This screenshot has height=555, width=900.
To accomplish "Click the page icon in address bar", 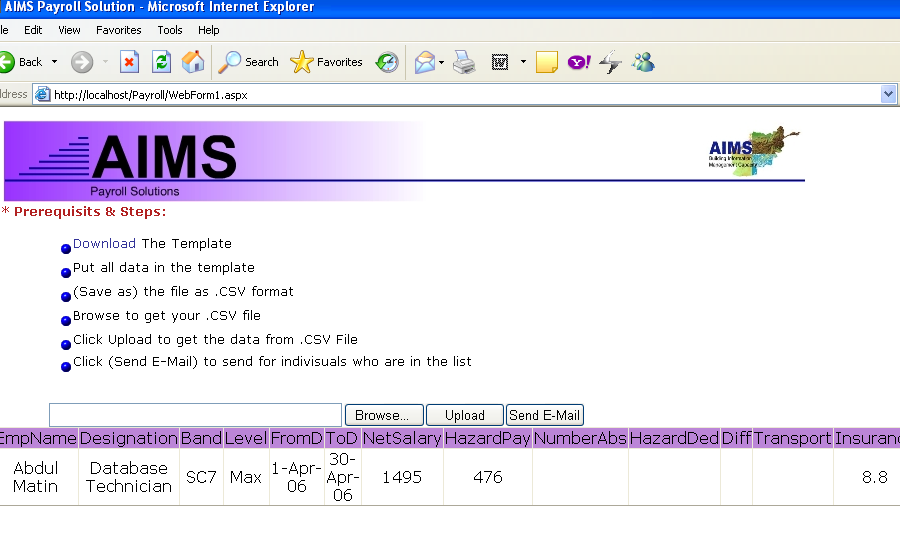I will (42, 94).
